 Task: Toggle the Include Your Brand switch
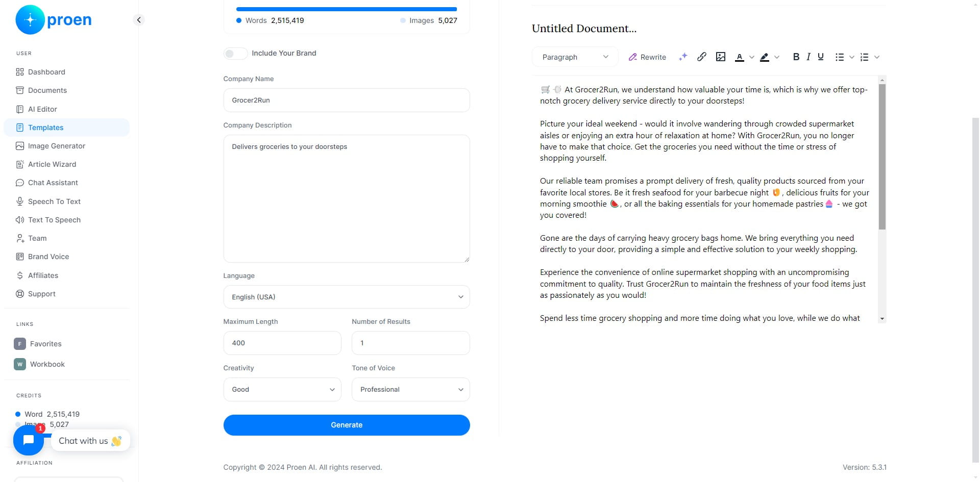click(235, 54)
